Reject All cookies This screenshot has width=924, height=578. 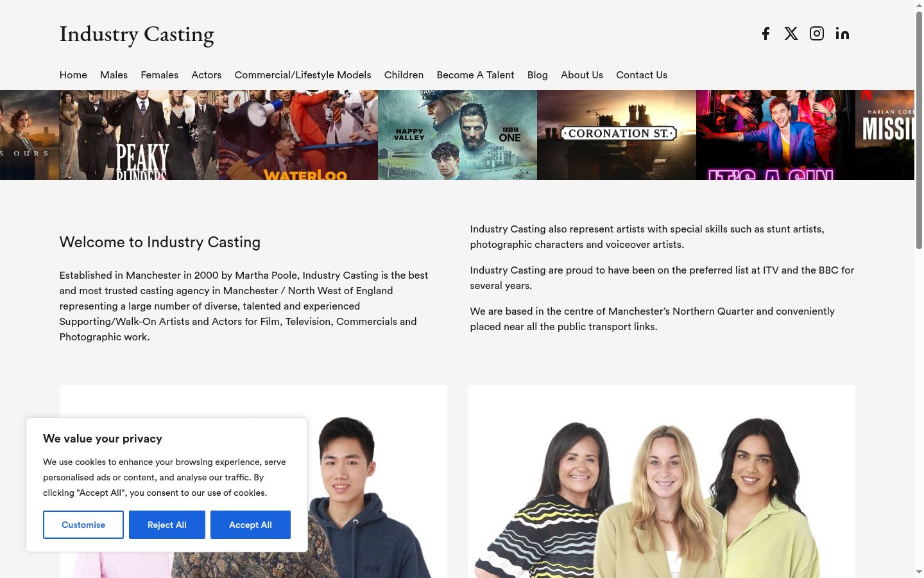pos(167,525)
